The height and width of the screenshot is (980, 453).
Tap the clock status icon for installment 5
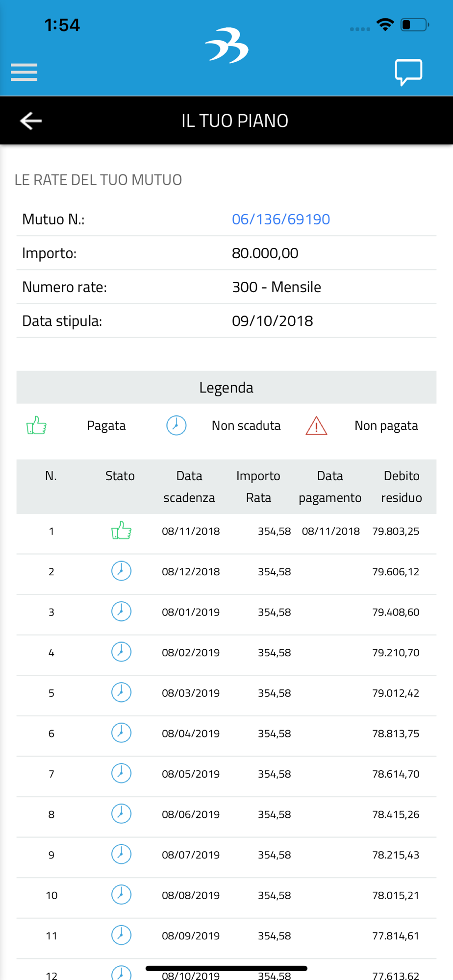(x=121, y=692)
